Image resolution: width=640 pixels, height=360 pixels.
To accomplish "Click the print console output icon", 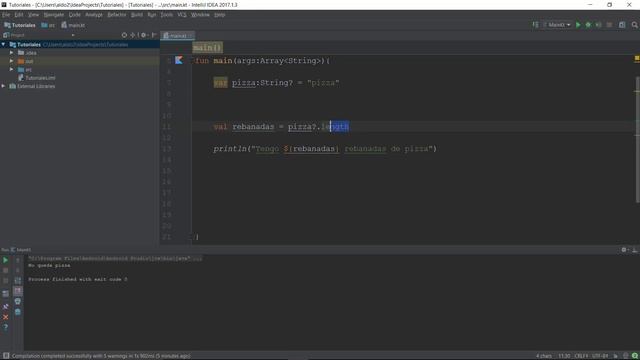I will [18, 302].
